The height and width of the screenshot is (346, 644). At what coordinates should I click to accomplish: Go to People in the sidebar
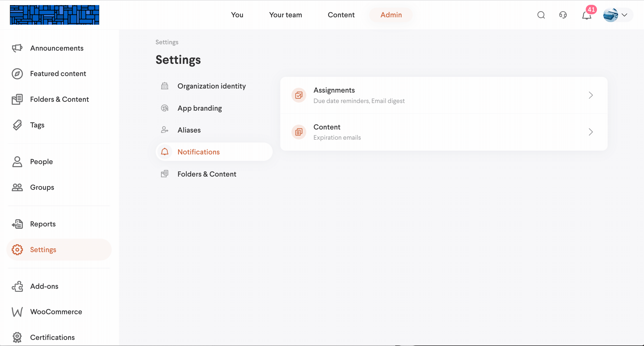(x=41, y=162)
